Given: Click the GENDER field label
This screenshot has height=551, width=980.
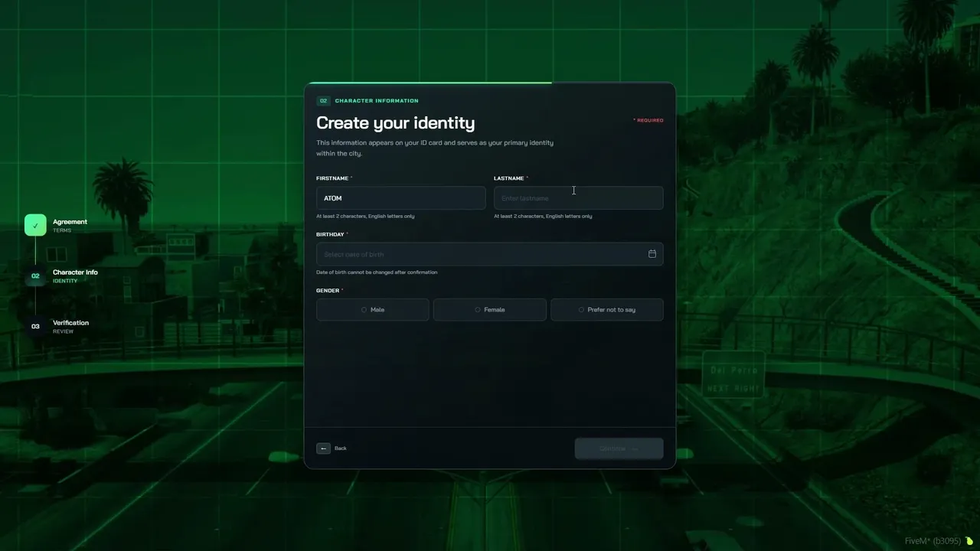Looking at the screenshot, I should [x=329, y=291].
